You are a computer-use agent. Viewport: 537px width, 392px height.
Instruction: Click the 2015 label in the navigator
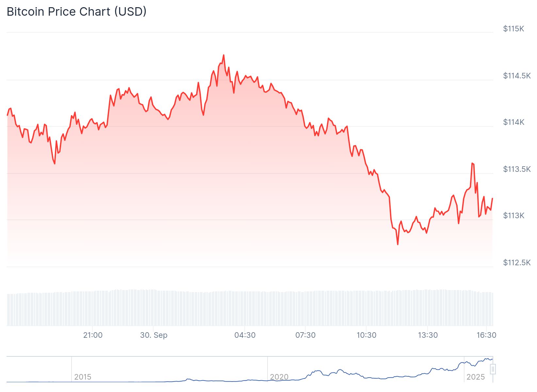pos(83,377)
